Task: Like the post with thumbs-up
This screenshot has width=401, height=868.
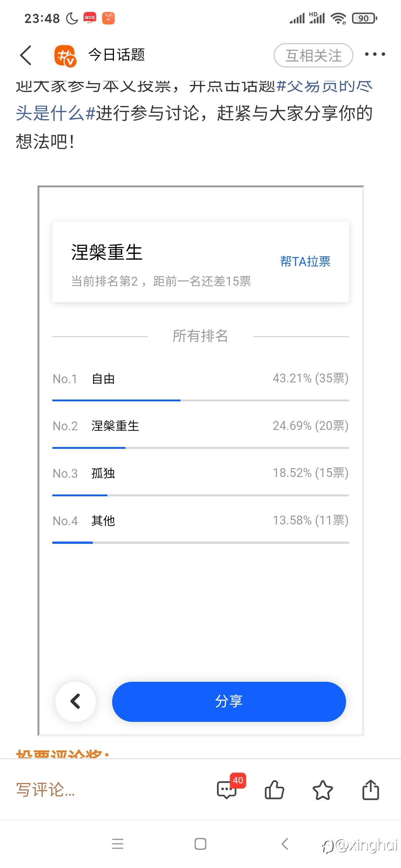Action: 274,789
